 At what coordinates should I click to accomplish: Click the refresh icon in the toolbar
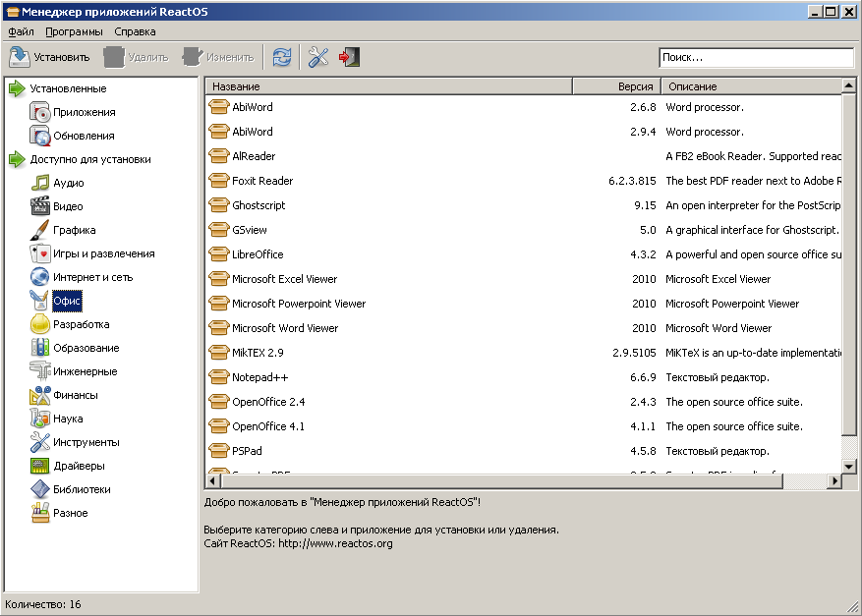click(x=282, y=57)
